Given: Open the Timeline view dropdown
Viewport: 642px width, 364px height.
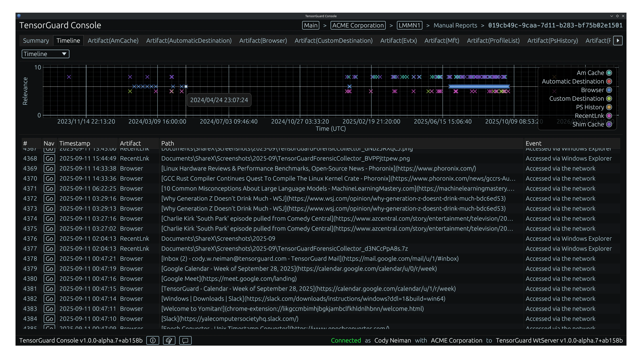Looking at the screenshot, I should 45,54.
